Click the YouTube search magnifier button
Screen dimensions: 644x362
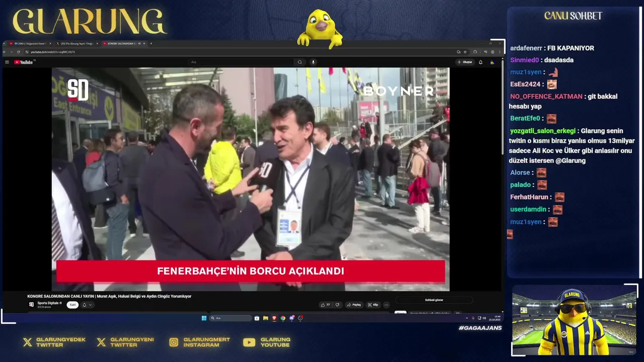(300, 62)
